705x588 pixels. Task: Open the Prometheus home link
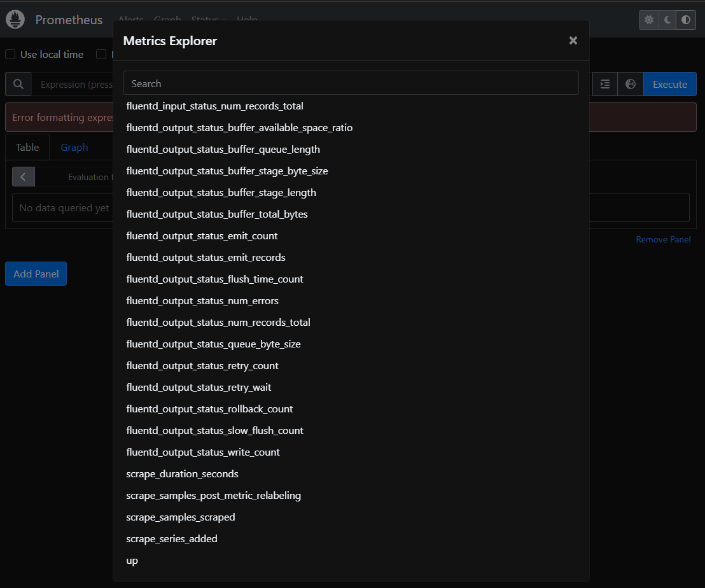pos(69,20)
